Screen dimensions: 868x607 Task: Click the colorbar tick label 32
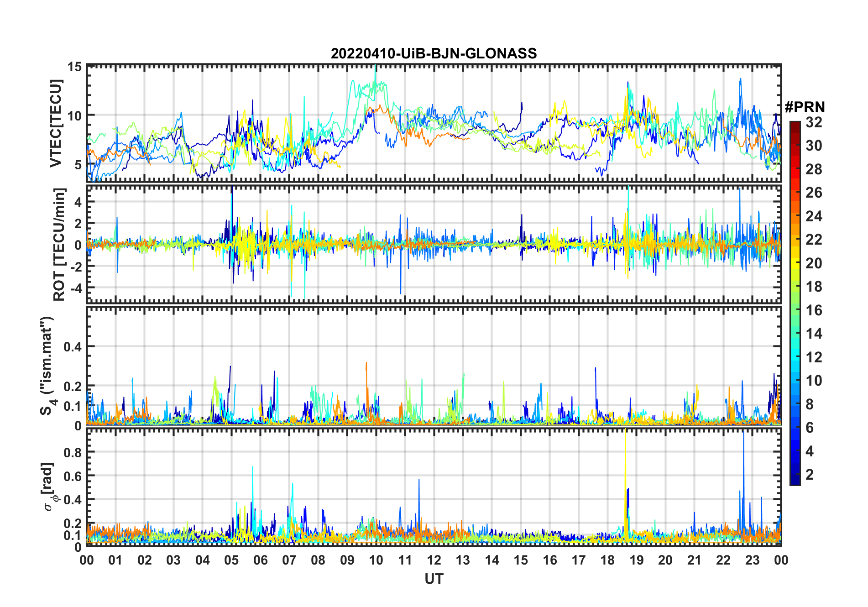coord(814,122)
